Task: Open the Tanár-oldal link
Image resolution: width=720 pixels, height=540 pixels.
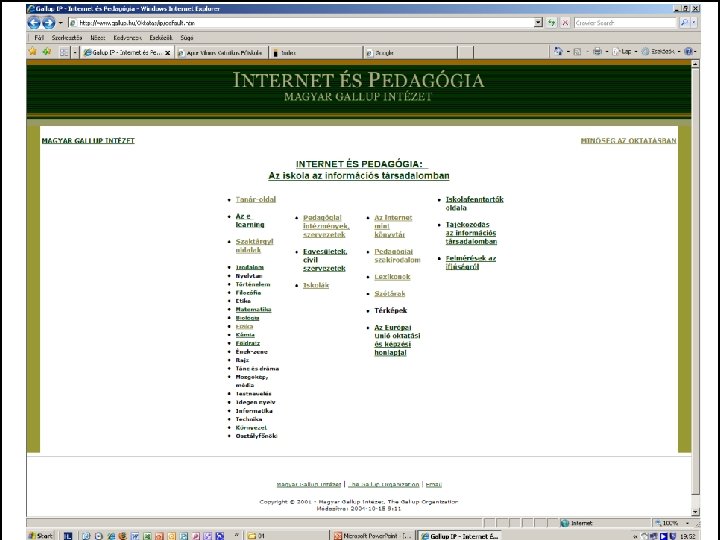Action: point(256,199)
